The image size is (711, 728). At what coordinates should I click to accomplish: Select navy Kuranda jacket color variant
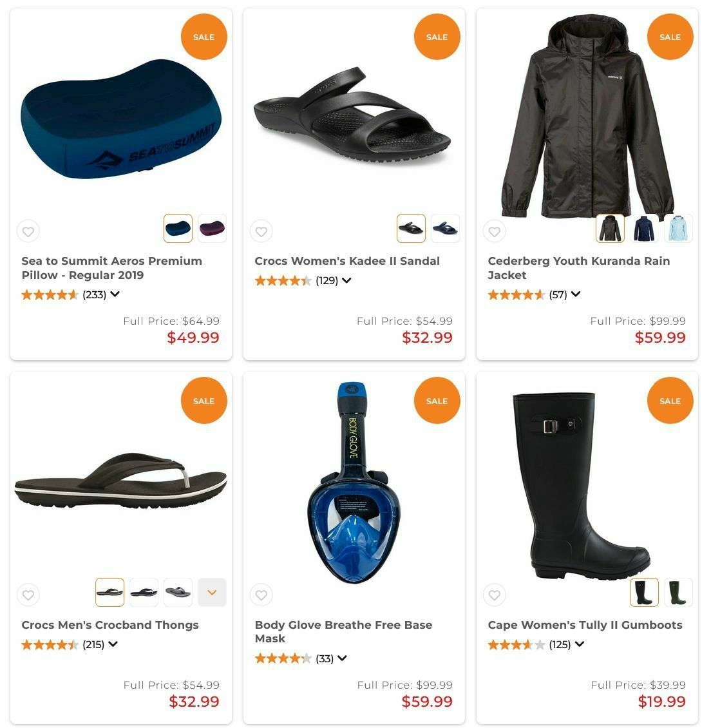click(x=644, y=229)
